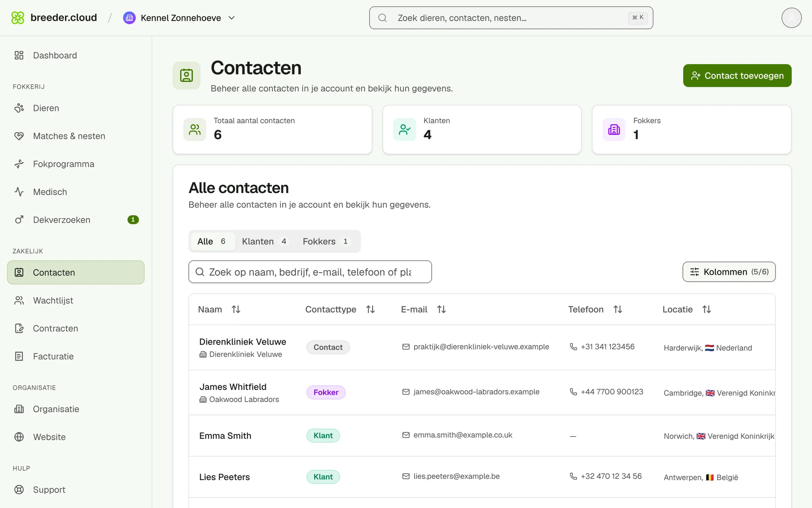Click the Medisch pulse icon
Viewport: 812px width, 508px height.
(x=19, y=192)
